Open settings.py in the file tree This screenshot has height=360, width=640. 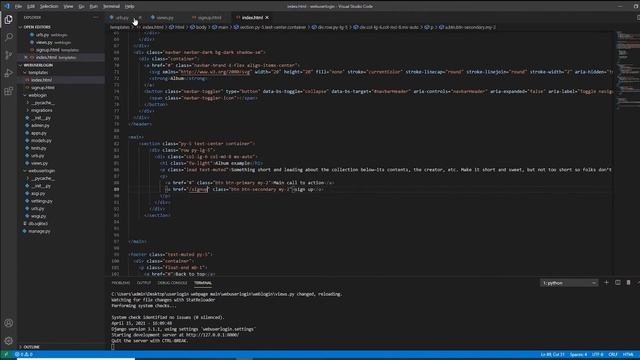coord(41,201)
